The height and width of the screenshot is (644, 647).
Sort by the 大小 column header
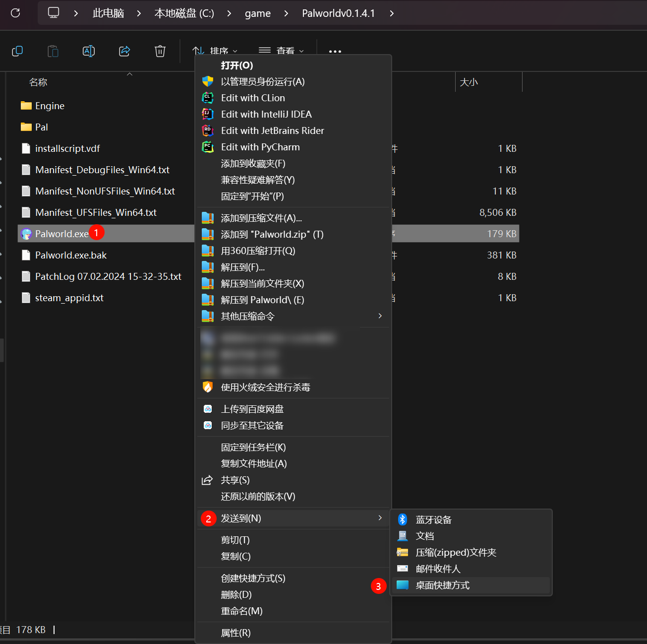tap(469, 82)
